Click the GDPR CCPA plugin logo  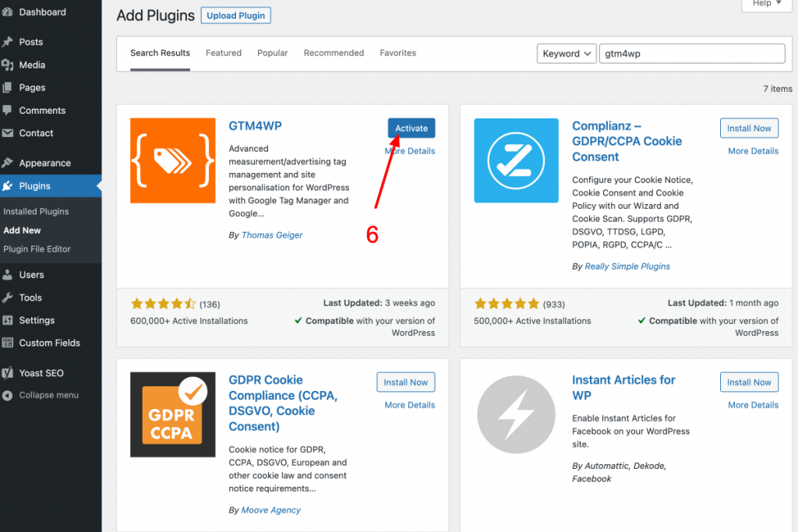coord(172,414)
